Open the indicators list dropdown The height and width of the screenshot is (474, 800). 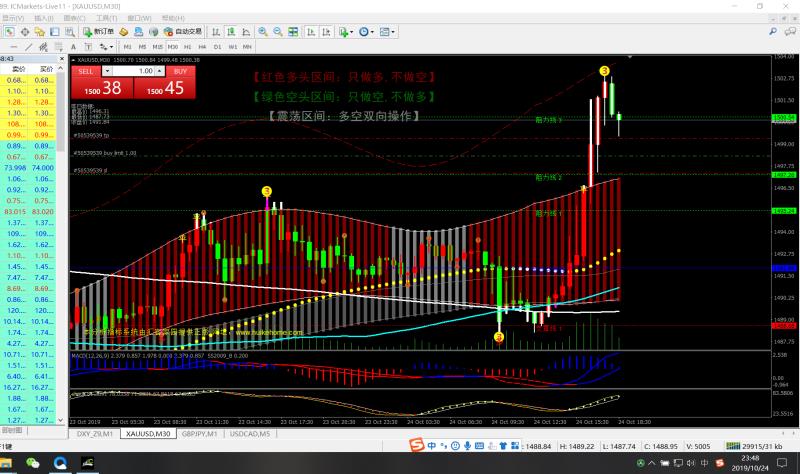(x=345, y=32)
